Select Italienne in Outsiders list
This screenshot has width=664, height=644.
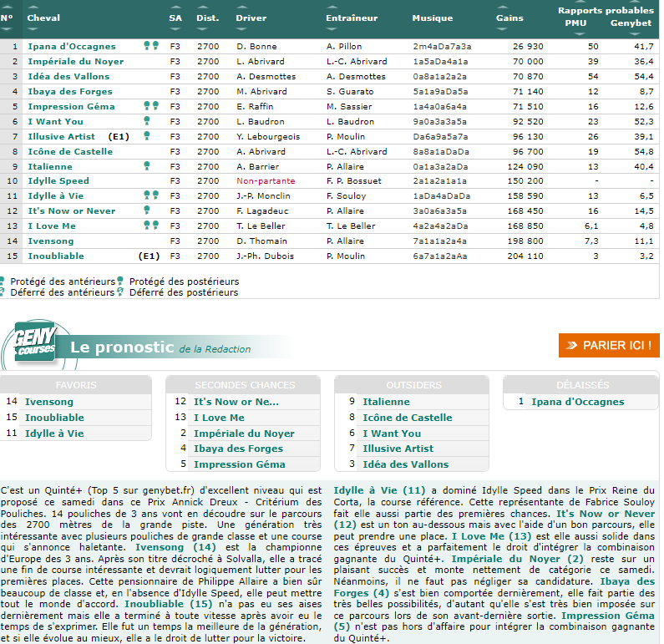pyautogui.click(x=386, y=402)
